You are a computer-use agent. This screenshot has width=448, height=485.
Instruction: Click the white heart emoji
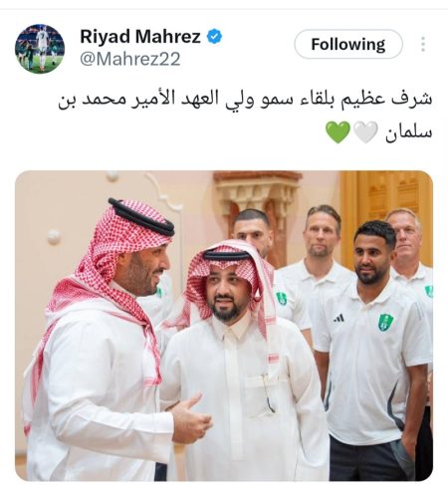pos(365,131)
